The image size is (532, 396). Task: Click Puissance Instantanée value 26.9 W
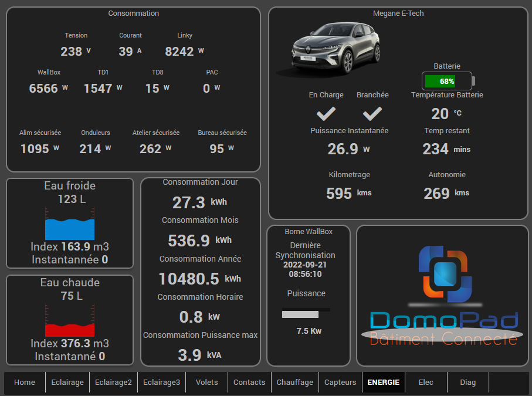[x=349, y=149]
